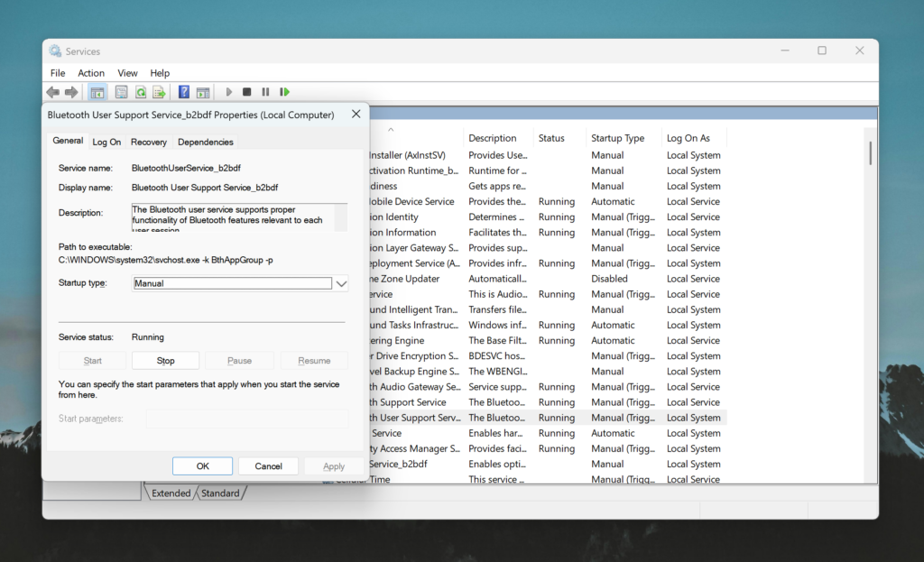Open the Help menu
924x562 pixels.
pyautogui.click(x=160, y=73)
